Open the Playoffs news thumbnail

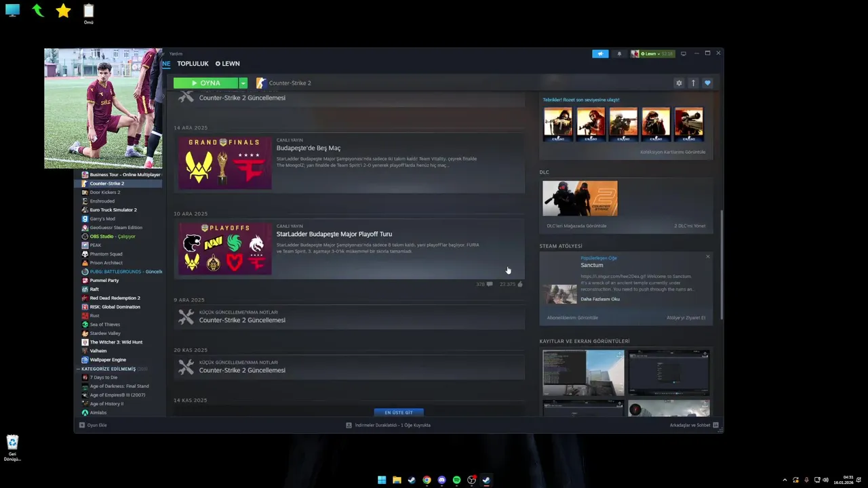pyautogui.click(x=224, y=249)
